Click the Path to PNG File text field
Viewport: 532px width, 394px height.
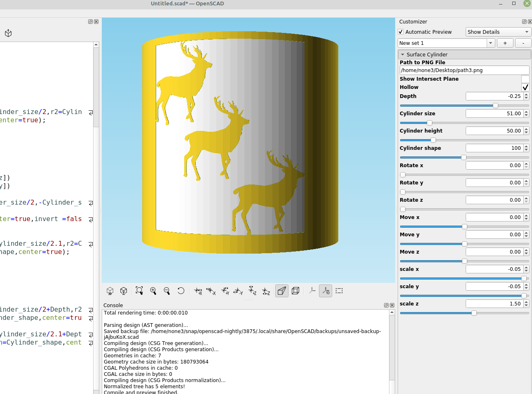coord(464,70)
